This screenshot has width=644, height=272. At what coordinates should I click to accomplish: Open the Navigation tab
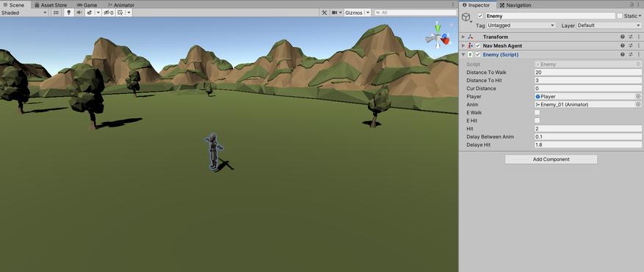tap(515, 5)
